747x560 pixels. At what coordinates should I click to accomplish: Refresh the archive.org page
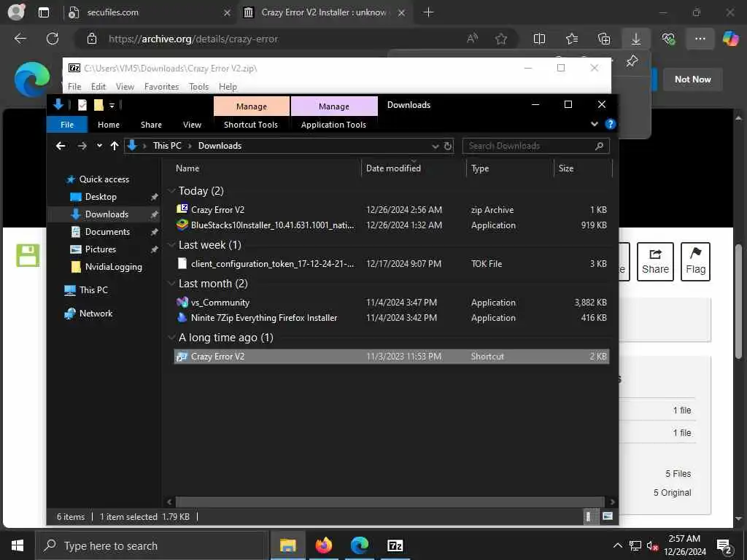[x=53, y=39]
